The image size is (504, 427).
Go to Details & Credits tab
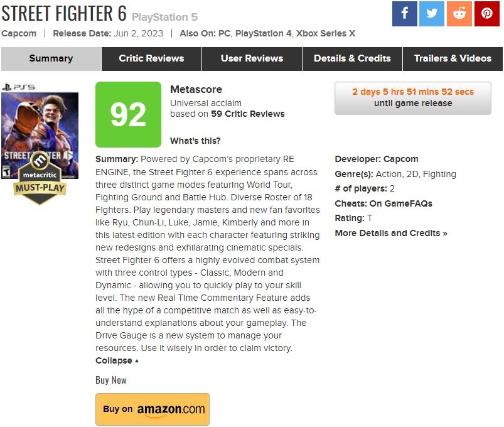pyautogui.click(x=352, y=58)
